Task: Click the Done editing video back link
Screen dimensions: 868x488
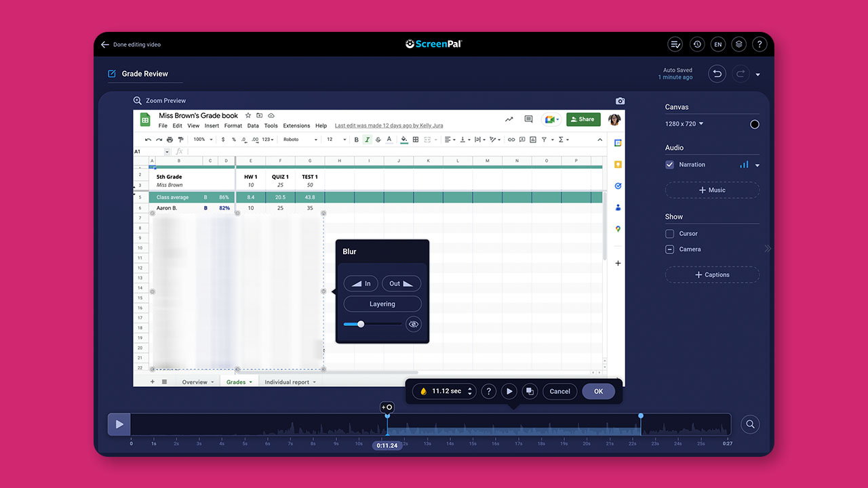Action: (131, 45)
